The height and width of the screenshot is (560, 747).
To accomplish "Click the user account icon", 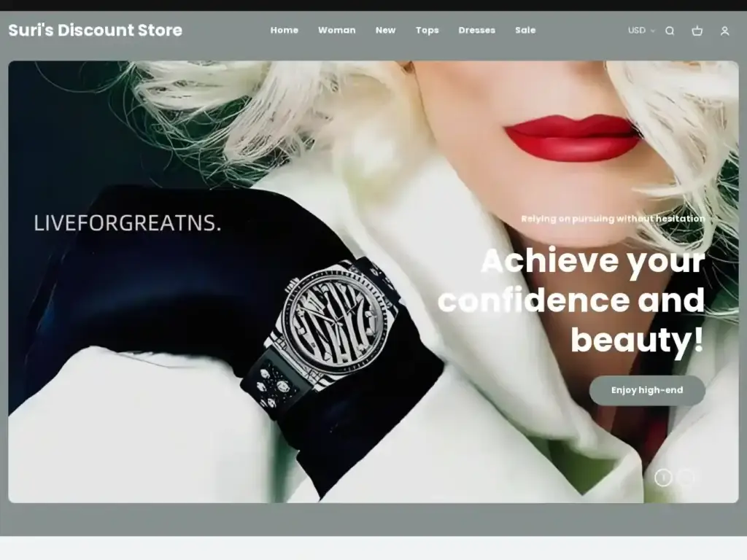I will 724,31.
